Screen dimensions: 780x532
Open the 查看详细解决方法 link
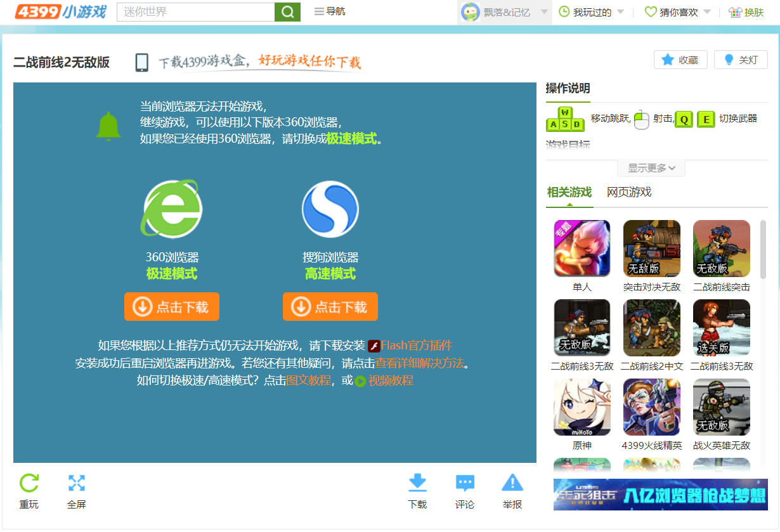(419, 363)
